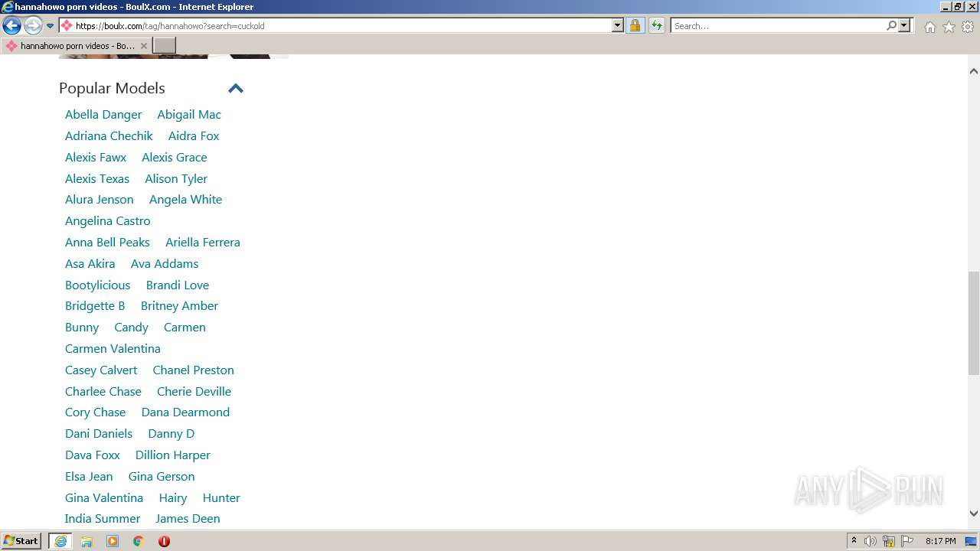
Task: Click the browser Forward arrow button
Action: pos(33,26)
